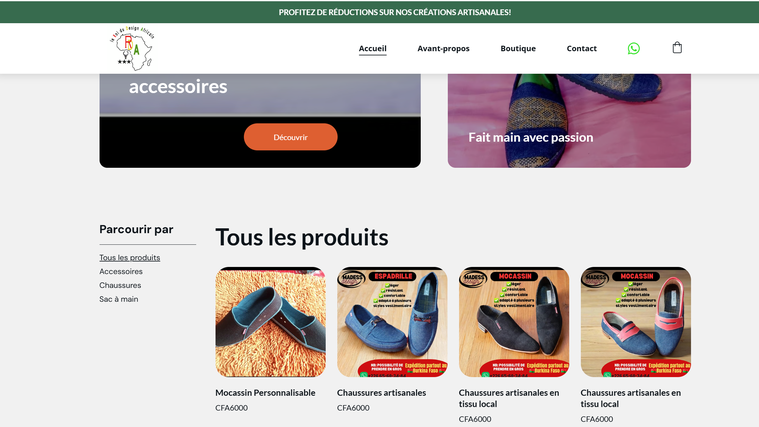Click the green promotional reductions banner
Screen dimensions: 759x427
(380, 12)
